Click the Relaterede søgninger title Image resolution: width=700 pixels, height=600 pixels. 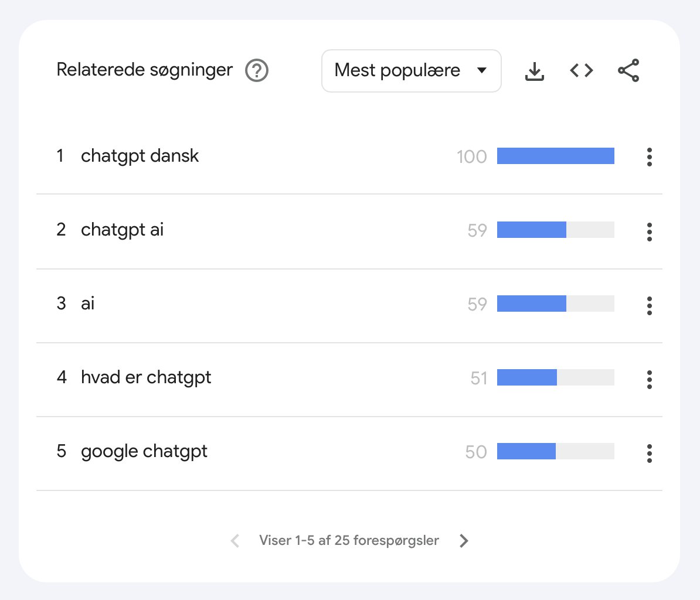tap(144, 70)
